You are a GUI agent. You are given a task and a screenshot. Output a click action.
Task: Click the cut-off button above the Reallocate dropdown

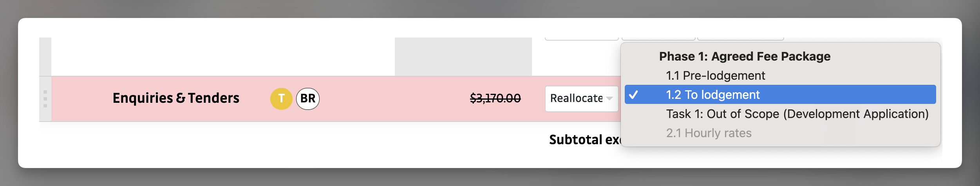[x=581, y=39]
